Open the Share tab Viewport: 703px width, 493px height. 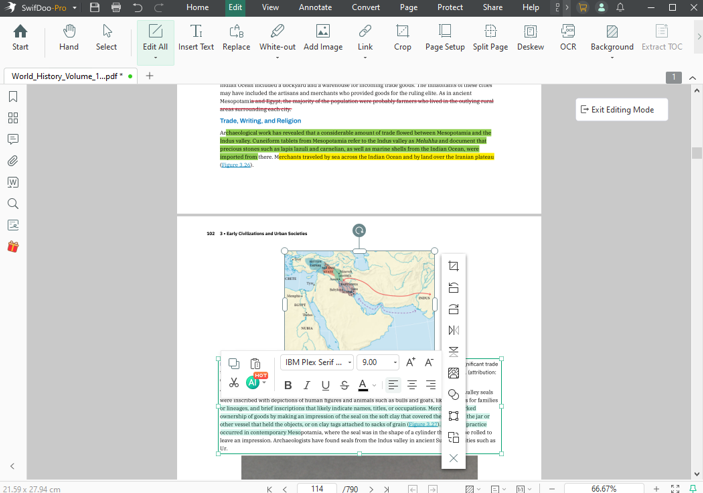pyautogui.click(x=492, y=8)
